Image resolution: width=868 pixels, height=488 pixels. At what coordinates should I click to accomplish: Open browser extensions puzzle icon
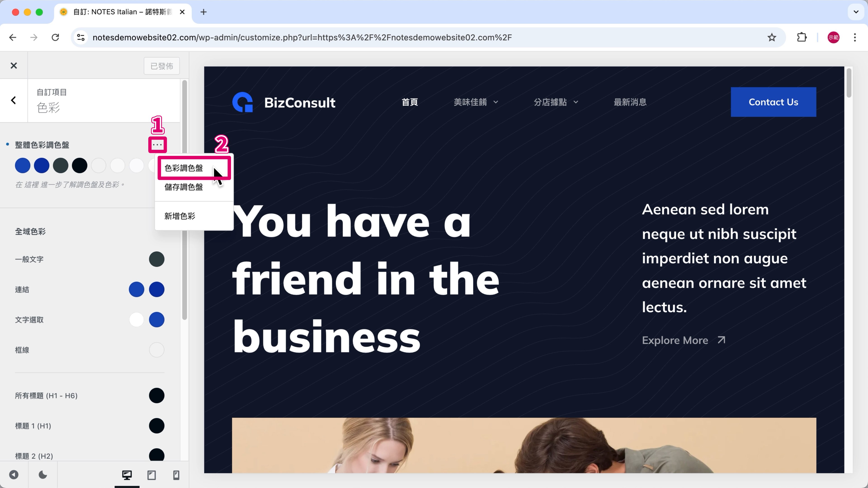tap(802, 37)
